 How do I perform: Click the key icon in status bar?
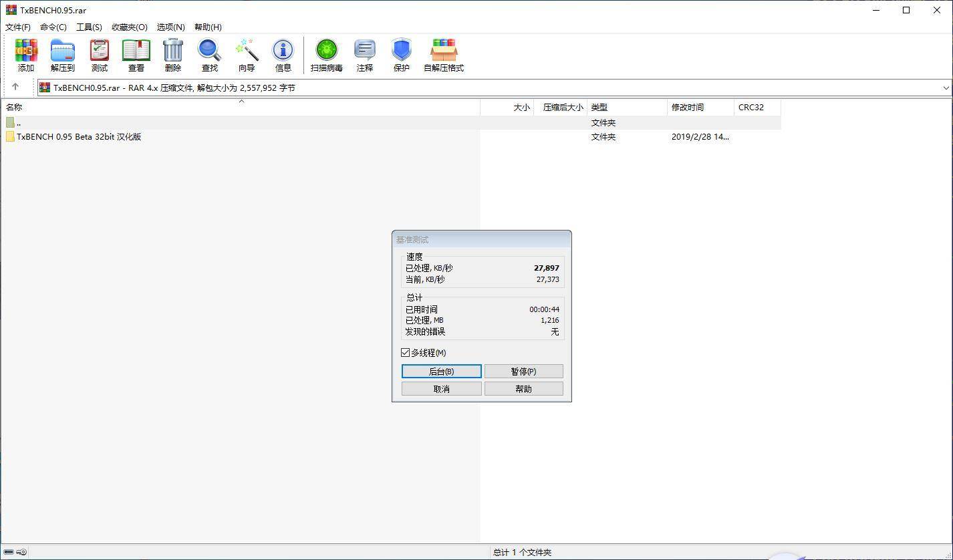(x=21, y=552)
